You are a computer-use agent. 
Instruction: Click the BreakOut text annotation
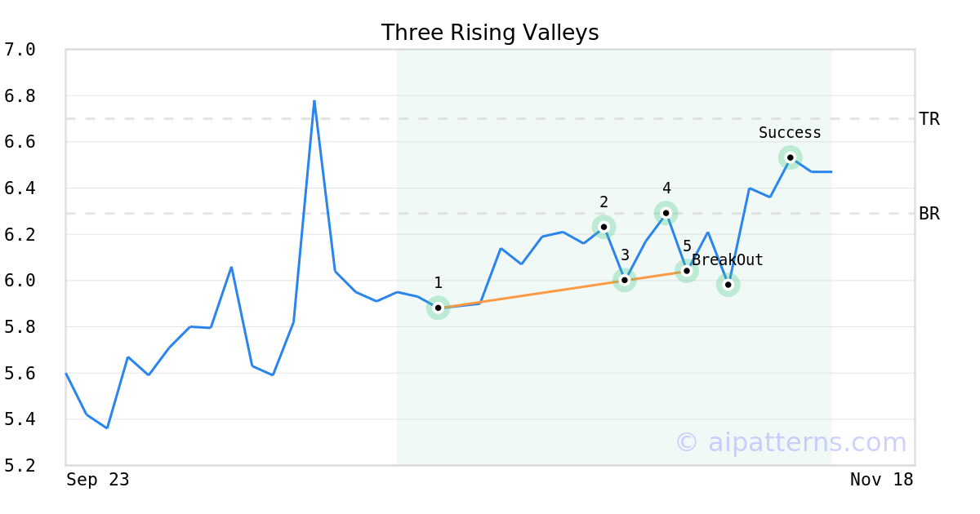point(728,260)
